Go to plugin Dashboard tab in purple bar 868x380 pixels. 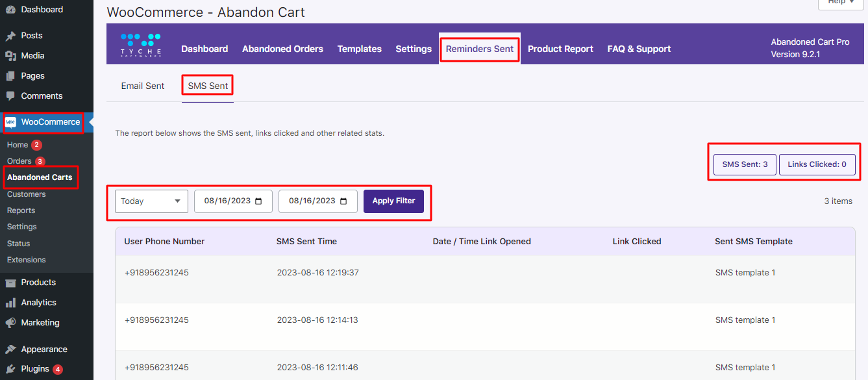[205, 49]
